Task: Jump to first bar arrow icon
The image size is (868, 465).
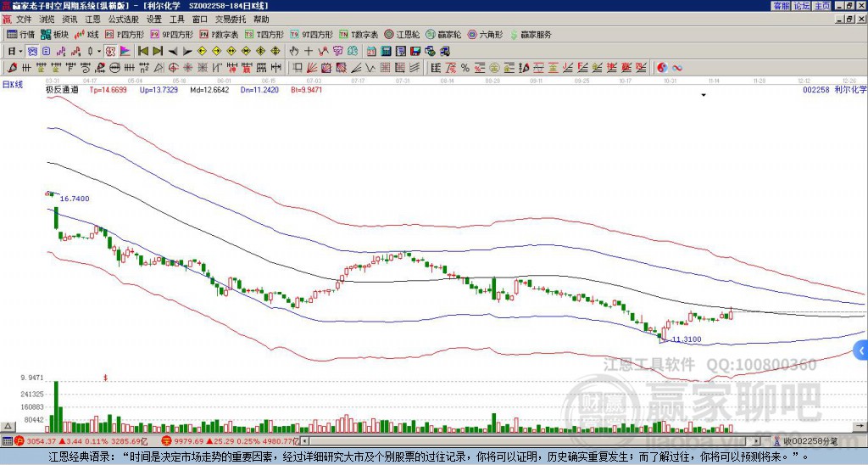Action: tap(142, 52)
